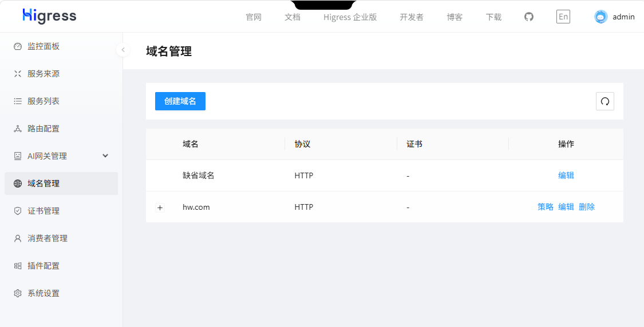Screen dimensions: 644x327
Task: Open 插件配置 page
Action: 61,266
